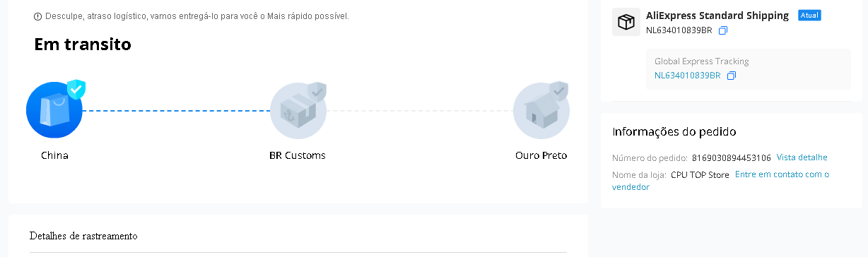The image size is (868, 257).
Task: Click the blue progress line after China
Action: coord(177,110)
